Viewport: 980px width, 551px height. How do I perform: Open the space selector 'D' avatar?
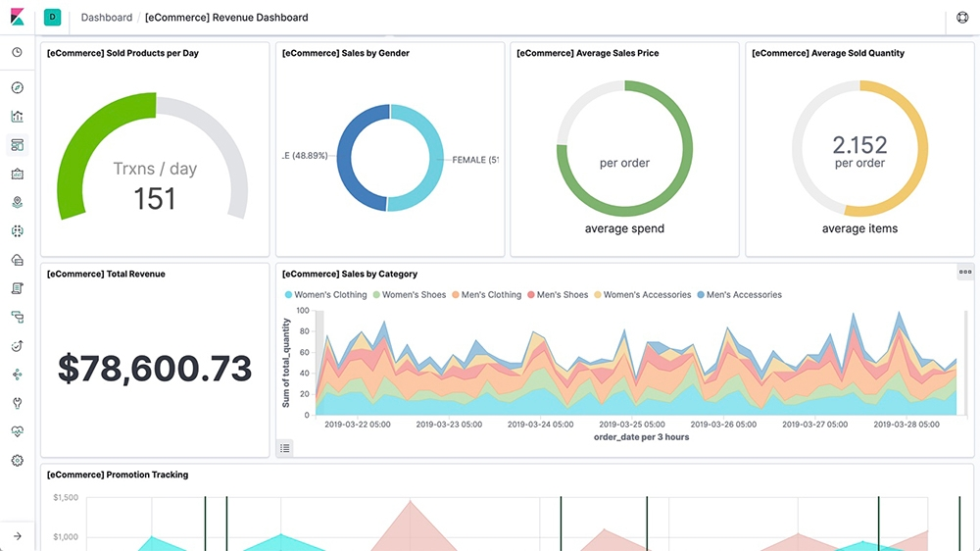point(52,17)
